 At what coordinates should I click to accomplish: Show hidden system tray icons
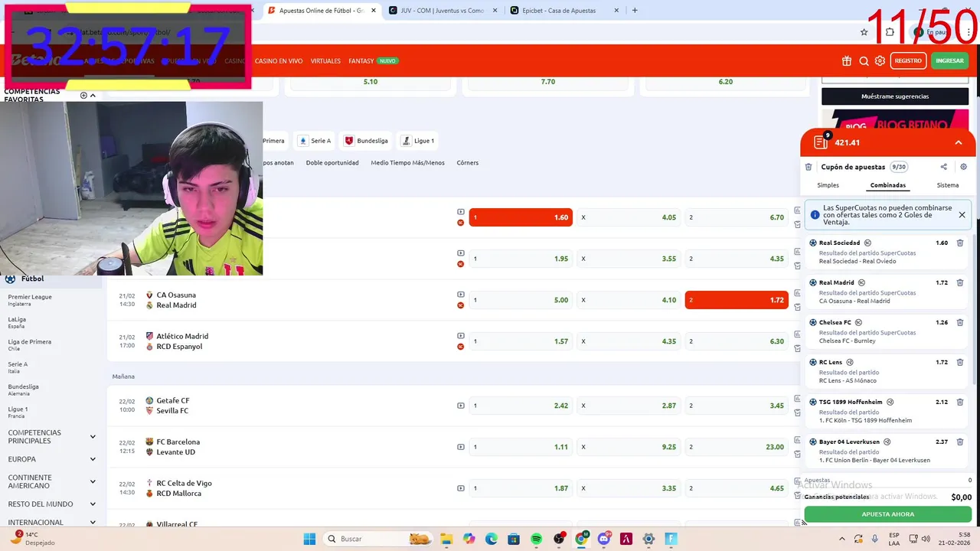(x=842, y=539)
